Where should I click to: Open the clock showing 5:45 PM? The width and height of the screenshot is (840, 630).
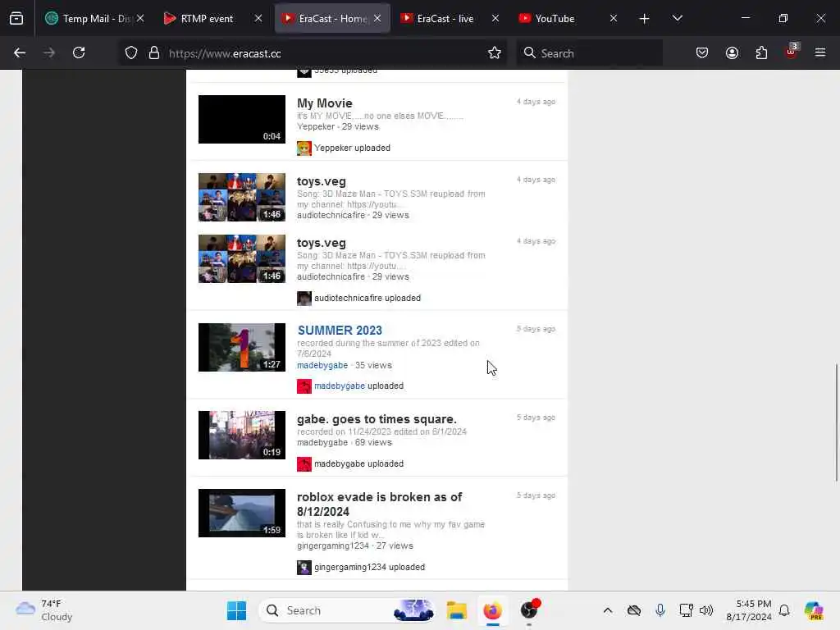click(749, 610)
